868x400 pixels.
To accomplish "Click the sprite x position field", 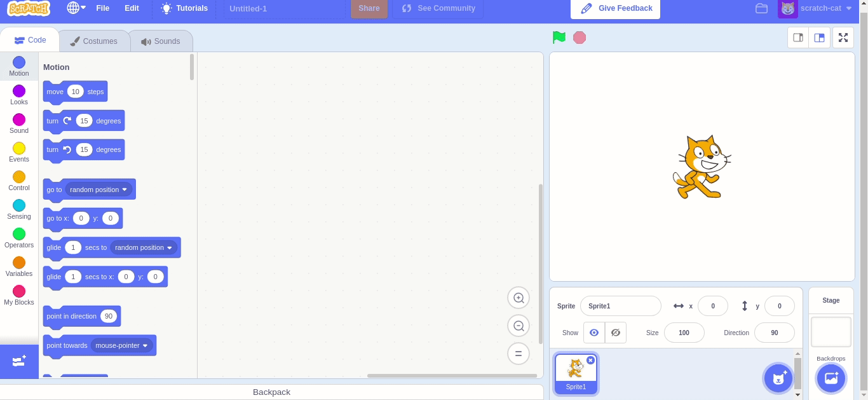I will (x=713, y=306).
